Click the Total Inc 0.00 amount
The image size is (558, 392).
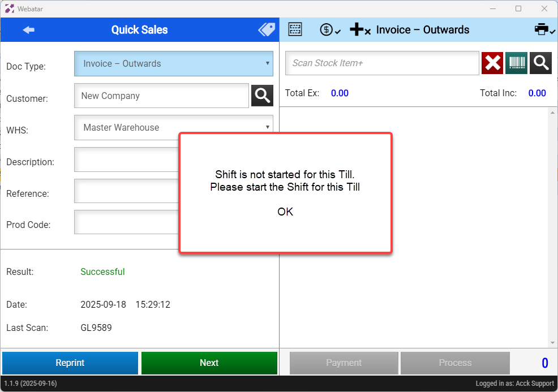537,93
